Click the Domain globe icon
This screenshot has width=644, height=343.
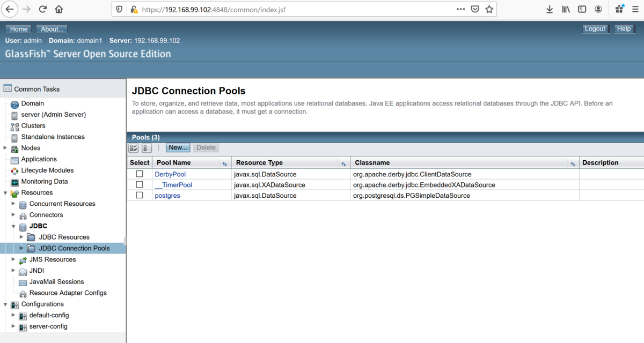[14, 104]
